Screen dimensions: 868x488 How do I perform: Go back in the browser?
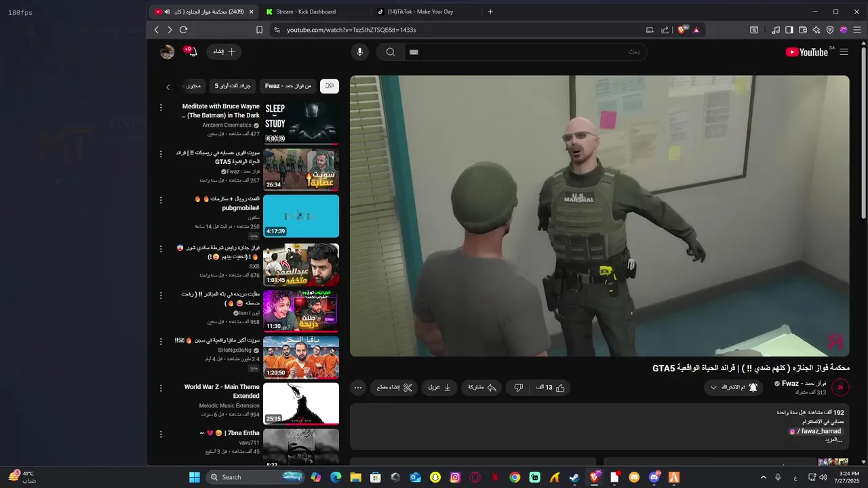coord(157,30)
